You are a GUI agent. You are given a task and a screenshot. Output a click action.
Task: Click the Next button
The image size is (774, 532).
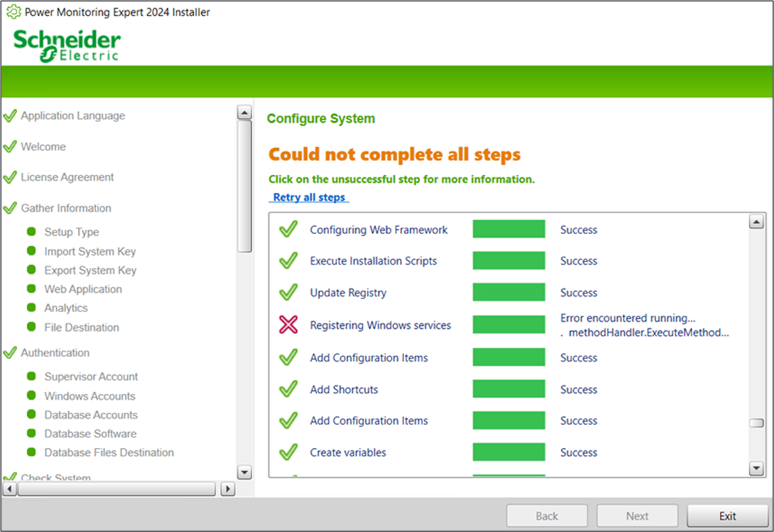pos(637,515)
